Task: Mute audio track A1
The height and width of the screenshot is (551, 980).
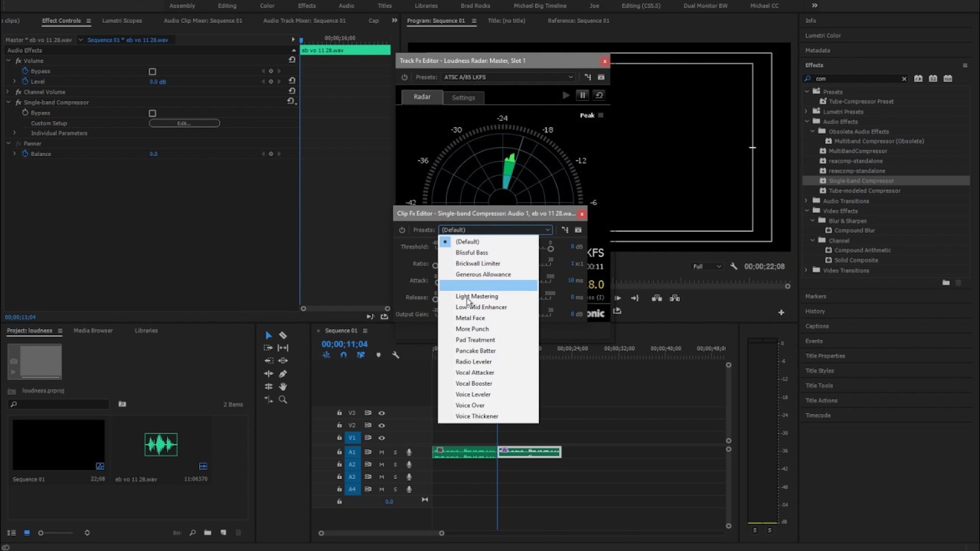Action: pyautogui.click(x=381, y=452)
